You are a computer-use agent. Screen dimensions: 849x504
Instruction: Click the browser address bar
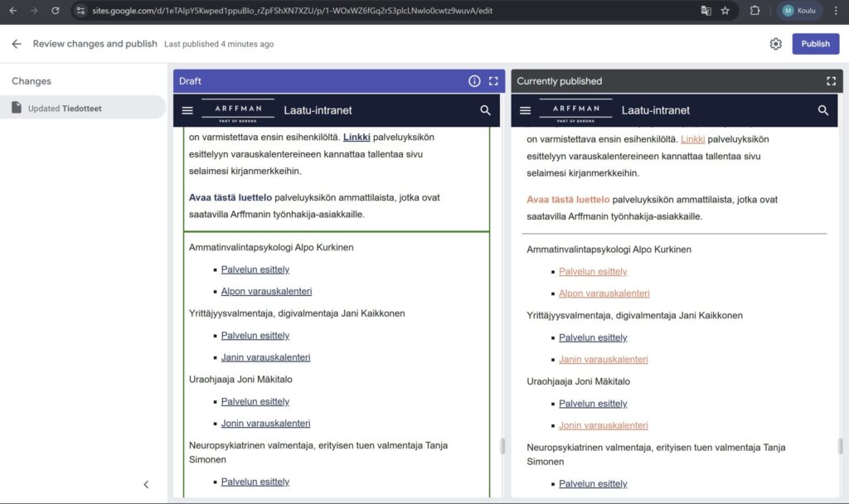[x=373, y=11]
